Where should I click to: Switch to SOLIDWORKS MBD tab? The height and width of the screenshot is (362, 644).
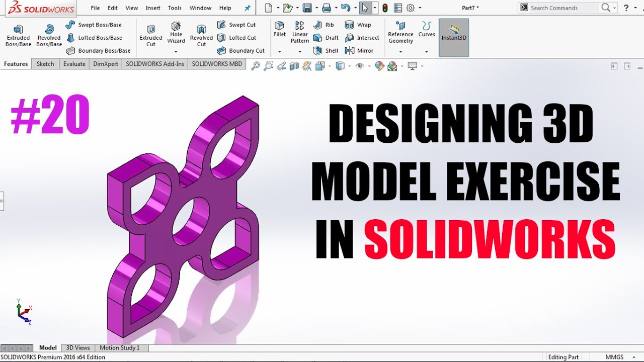[x=217, y=64]
